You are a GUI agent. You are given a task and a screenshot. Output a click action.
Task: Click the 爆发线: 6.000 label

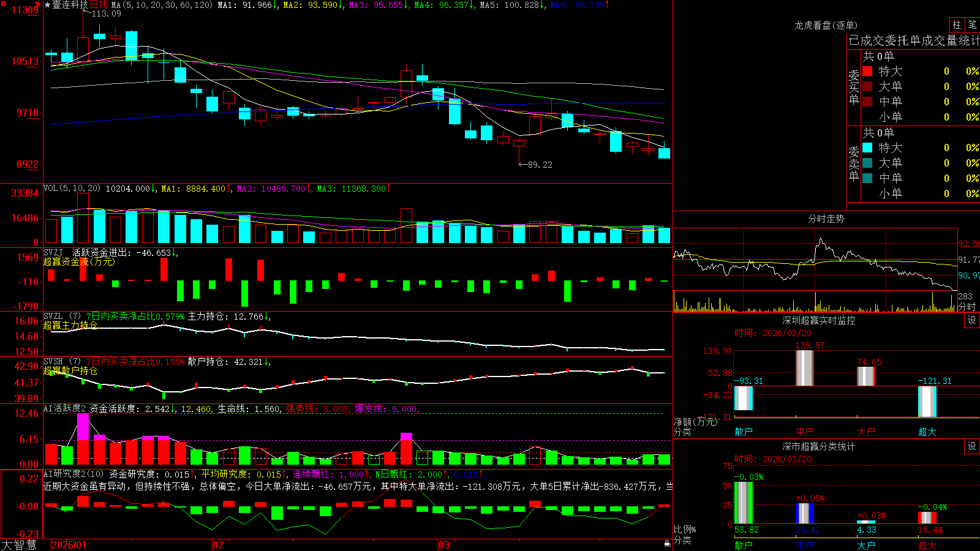pos(386,408)
